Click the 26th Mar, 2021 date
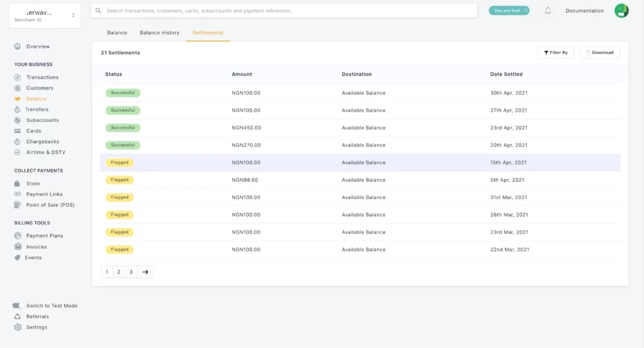 pyautogui.click(x=509, y=215)
